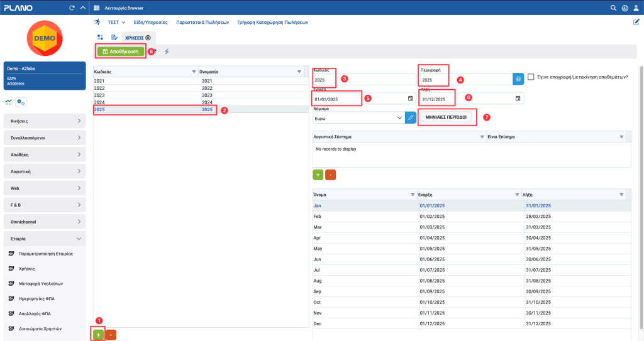Screen dimensions: 644x341
Task: Expand the Κινήσεις menu section
Action: (45, 121)
